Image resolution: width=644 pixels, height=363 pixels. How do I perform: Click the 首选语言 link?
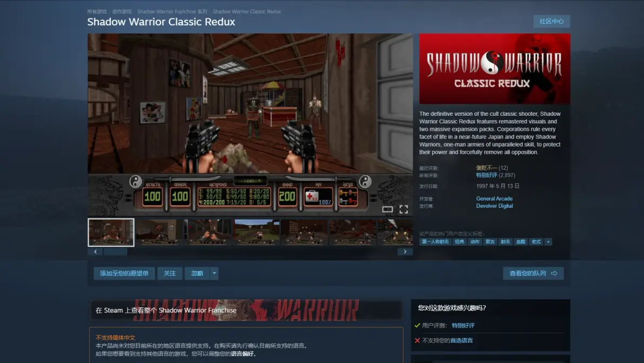pyautogui.click(x=461, y=340)
